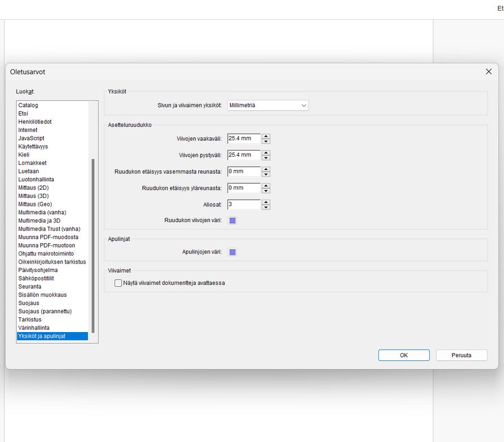
Task: Increase Aliosat value with up arrow
Action: pos(266,202)
